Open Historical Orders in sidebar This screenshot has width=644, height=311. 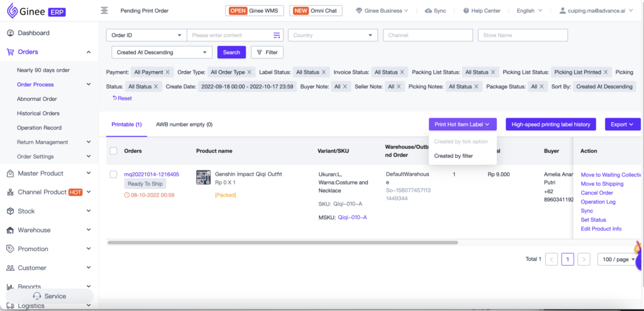pyautogui.click(x=38, y=113)
